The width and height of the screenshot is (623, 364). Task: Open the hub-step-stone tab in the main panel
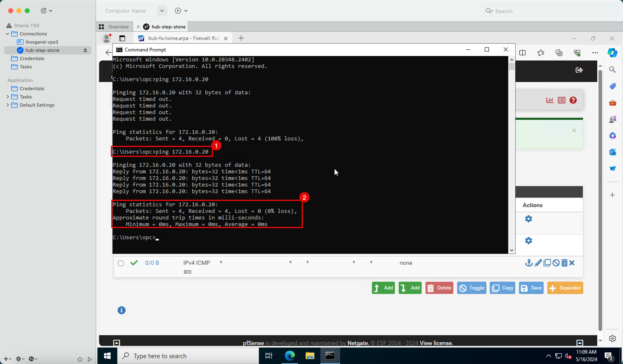169,26
